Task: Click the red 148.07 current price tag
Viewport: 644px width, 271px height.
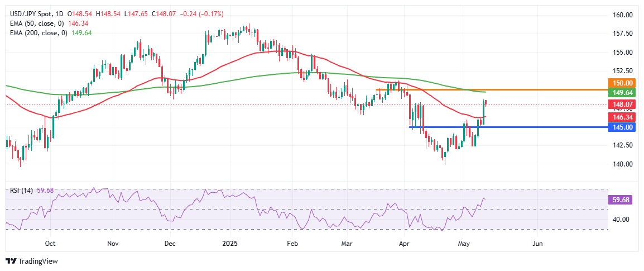Action: [x=620, y=104]
